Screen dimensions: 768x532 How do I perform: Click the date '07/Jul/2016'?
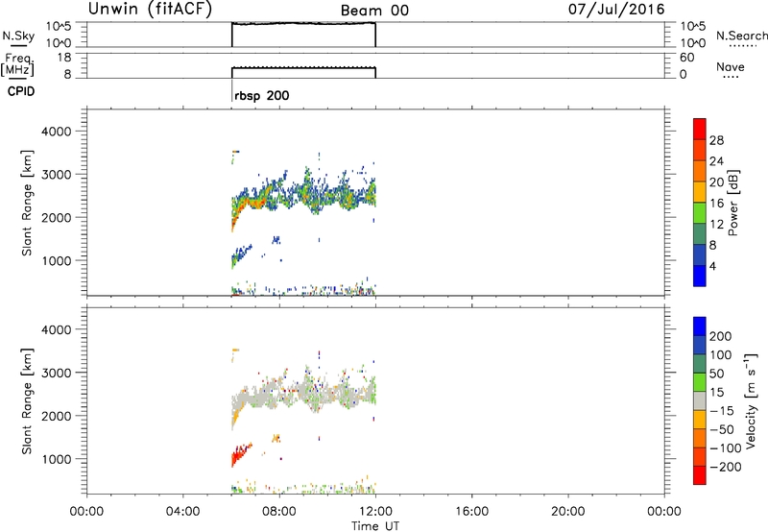point(616,10)
